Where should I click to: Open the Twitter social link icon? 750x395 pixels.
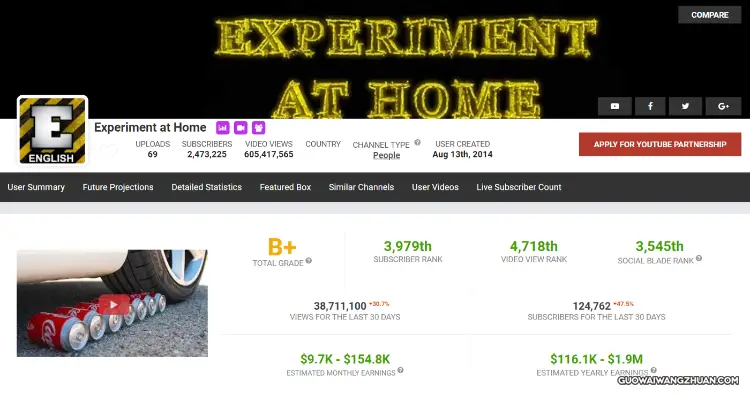[685, 106]
